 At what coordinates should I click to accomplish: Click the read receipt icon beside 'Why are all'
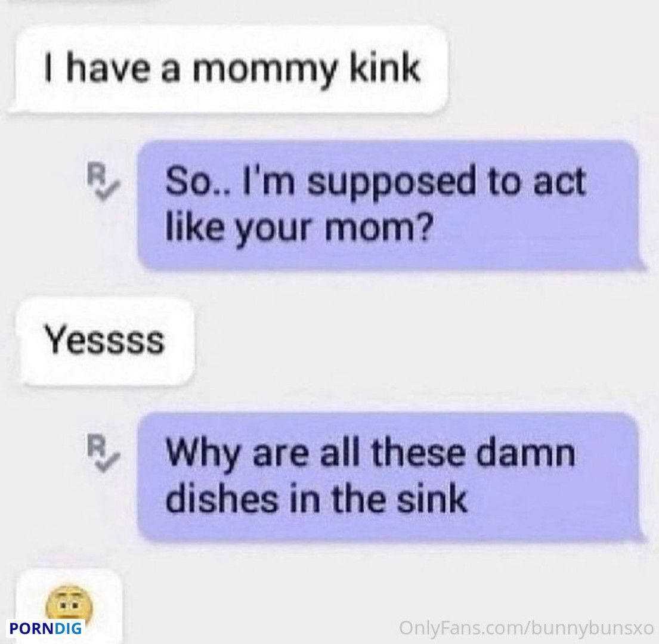point(101,454)
